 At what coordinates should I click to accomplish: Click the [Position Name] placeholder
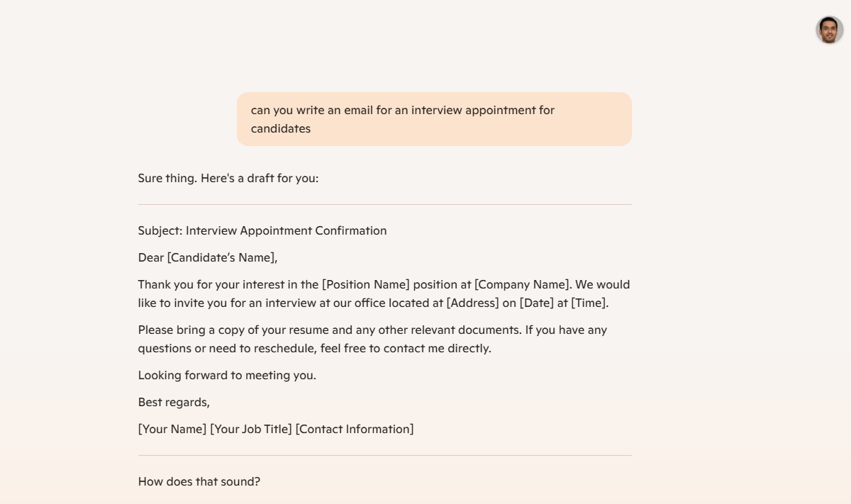tap(365, 285)
